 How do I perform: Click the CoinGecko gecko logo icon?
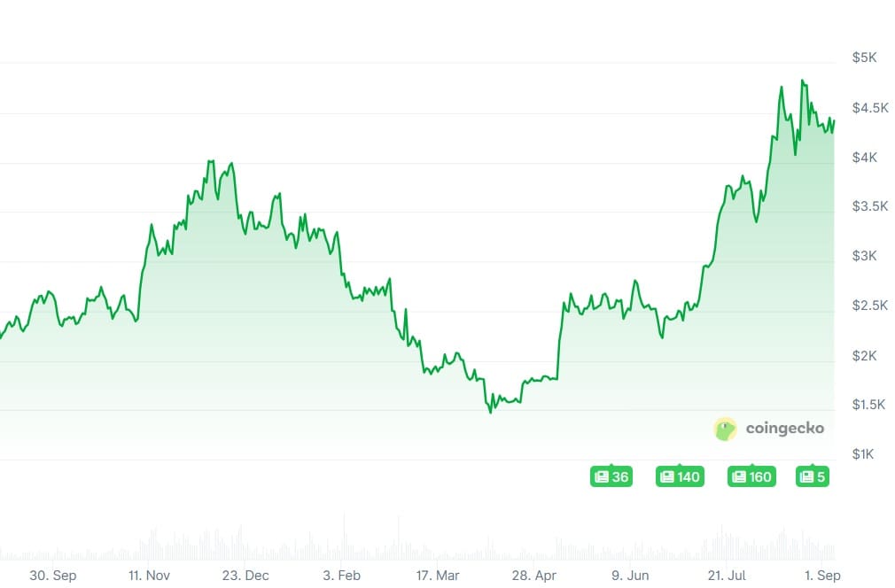(x=726, y=429)
